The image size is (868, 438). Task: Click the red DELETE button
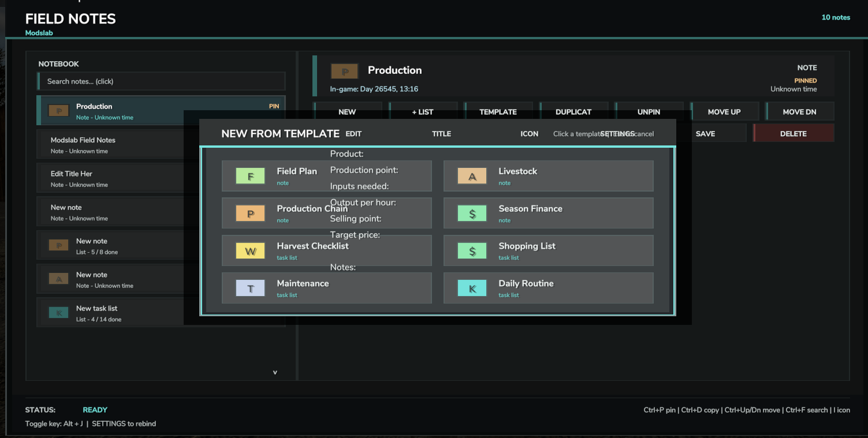click(x=794, y=133)
